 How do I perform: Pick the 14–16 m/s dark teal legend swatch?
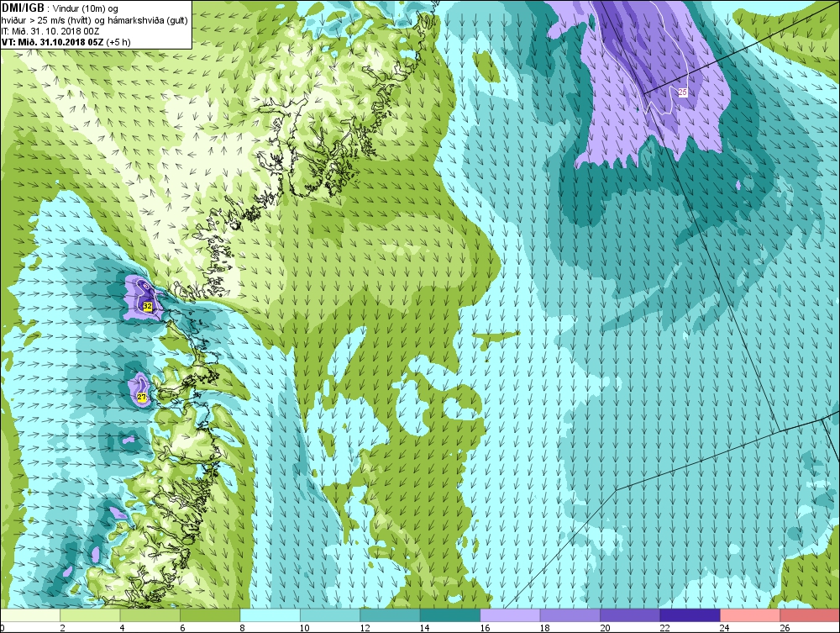pos(450,615)
